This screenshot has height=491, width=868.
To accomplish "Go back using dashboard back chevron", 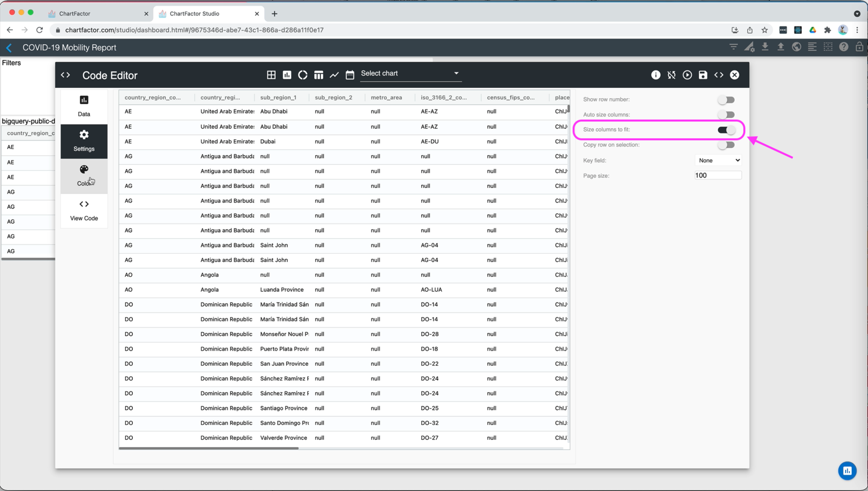I will [9, 48].
